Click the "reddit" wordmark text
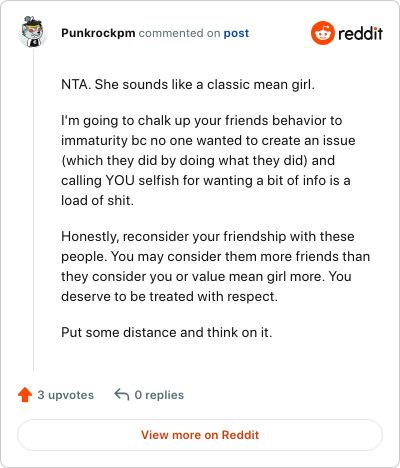The width and height of the screenshot is (400, 468). click(x=360, y=33)
